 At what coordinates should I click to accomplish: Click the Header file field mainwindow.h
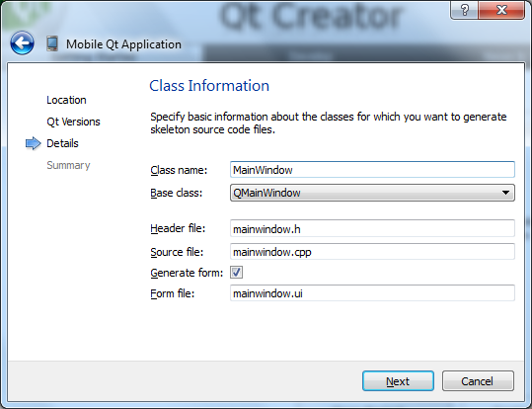[372, 228]
